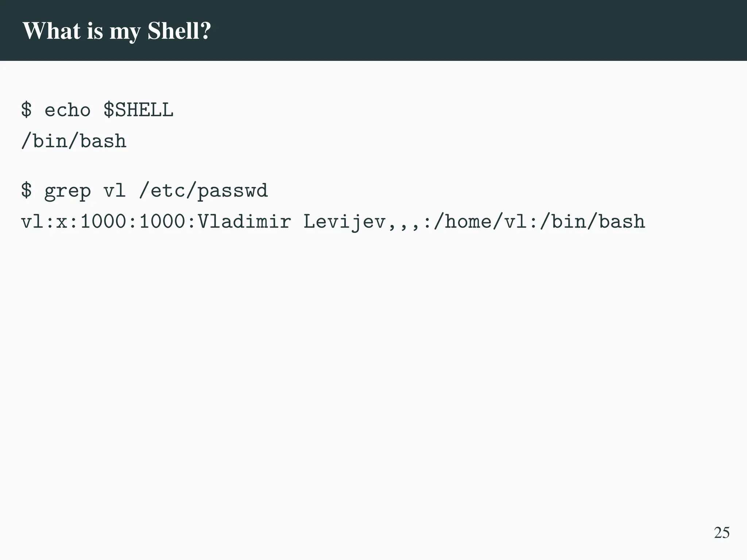The width and height of the screenshot is (747, 560).
Task: Click the "vl" username starting the passwd line
Action: pyautogui.click(x=32, y=222)
